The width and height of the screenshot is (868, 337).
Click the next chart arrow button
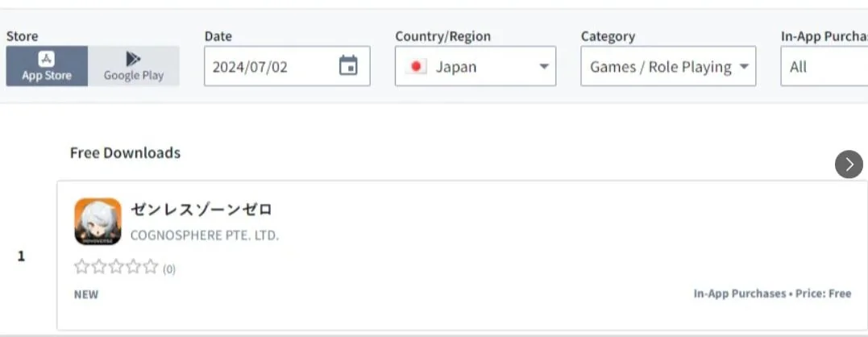(849, 164)
